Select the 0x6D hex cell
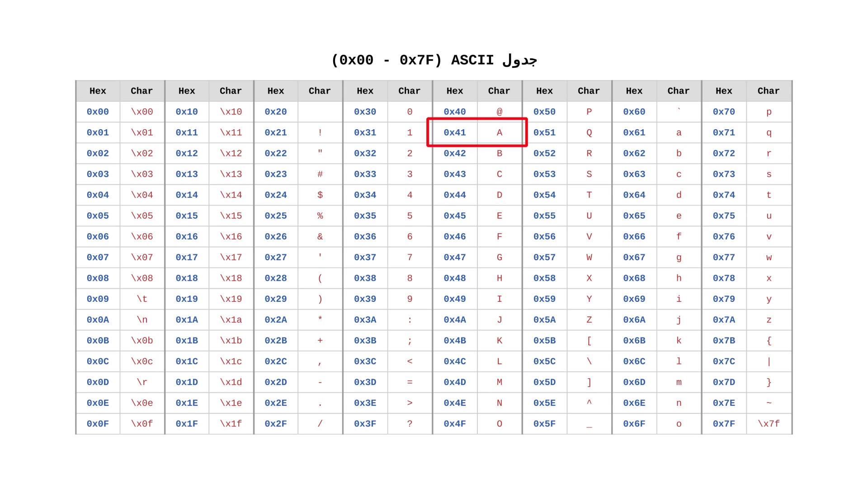 [634, 382]
